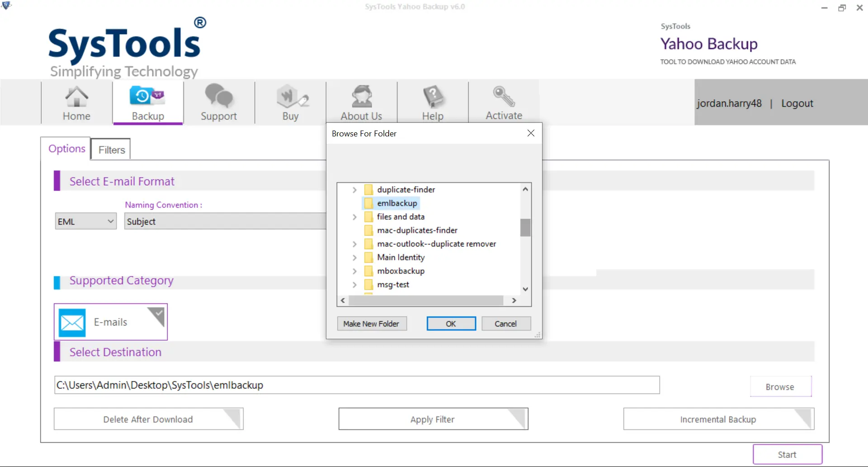
Task: Expand the Main Identity folder node
Action: coord(355,258)
